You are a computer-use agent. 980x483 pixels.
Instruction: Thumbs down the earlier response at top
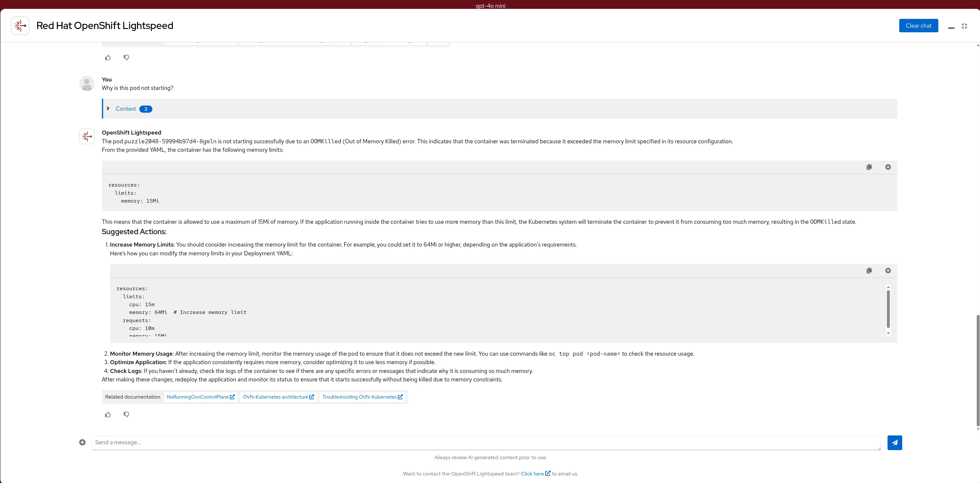[x=126, y=57]
